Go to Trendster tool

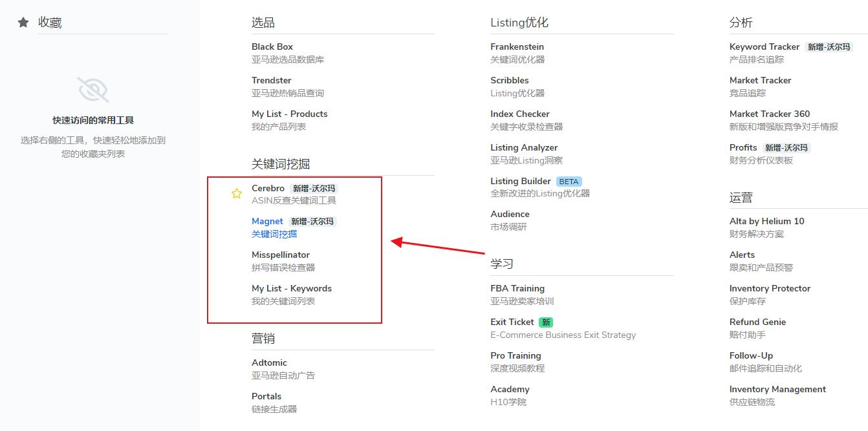point(272,81)
